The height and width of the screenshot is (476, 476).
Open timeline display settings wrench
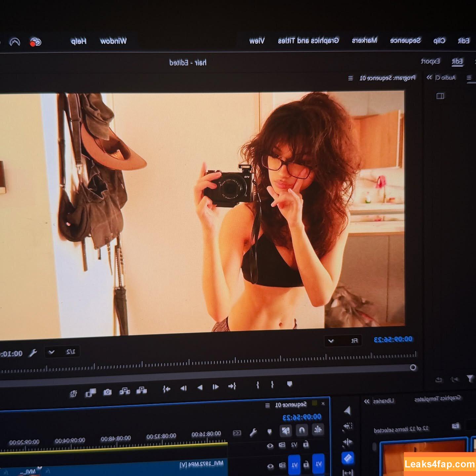click(253, 432)
